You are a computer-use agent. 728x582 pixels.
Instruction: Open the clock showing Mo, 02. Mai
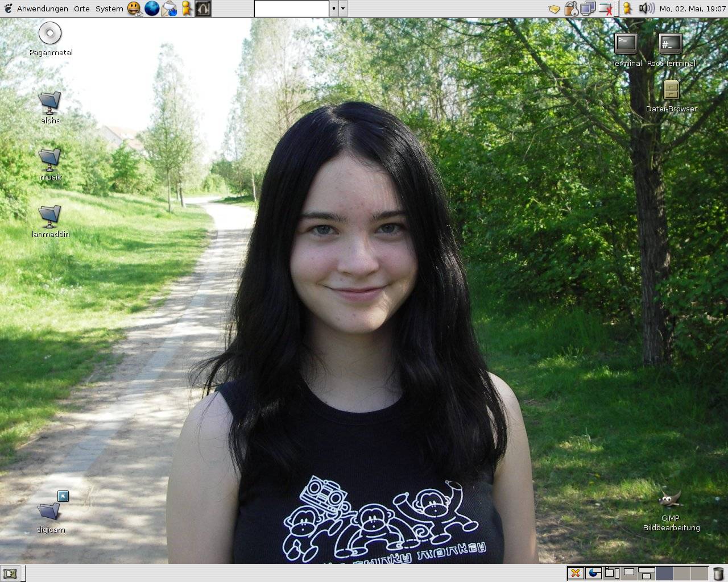(692, 9)
